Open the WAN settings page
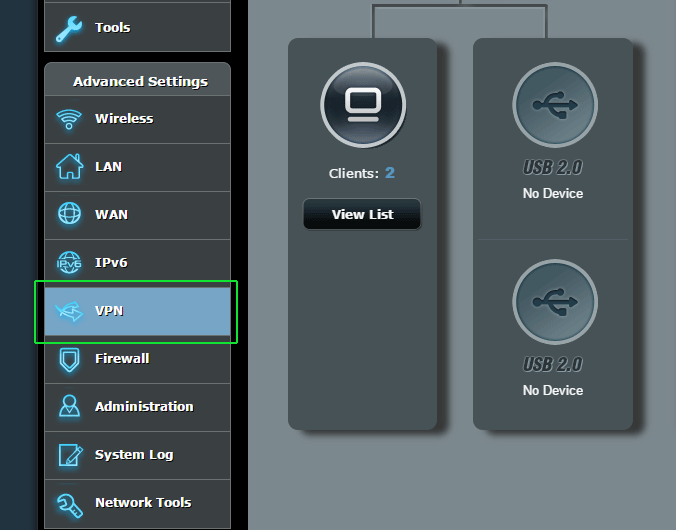 click(138, 215)
